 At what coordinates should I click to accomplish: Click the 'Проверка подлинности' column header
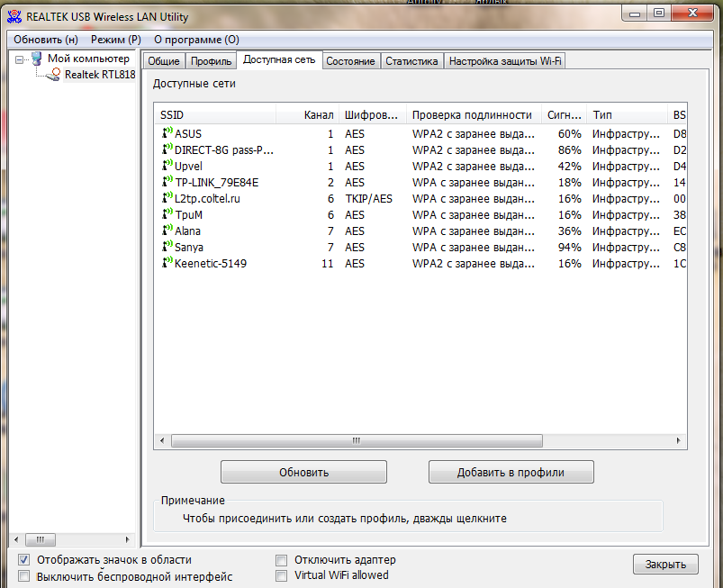(474, 115)
